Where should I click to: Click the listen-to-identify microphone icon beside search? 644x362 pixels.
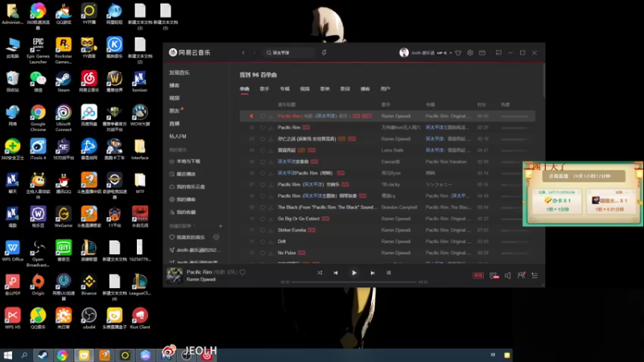click(324, 52)
